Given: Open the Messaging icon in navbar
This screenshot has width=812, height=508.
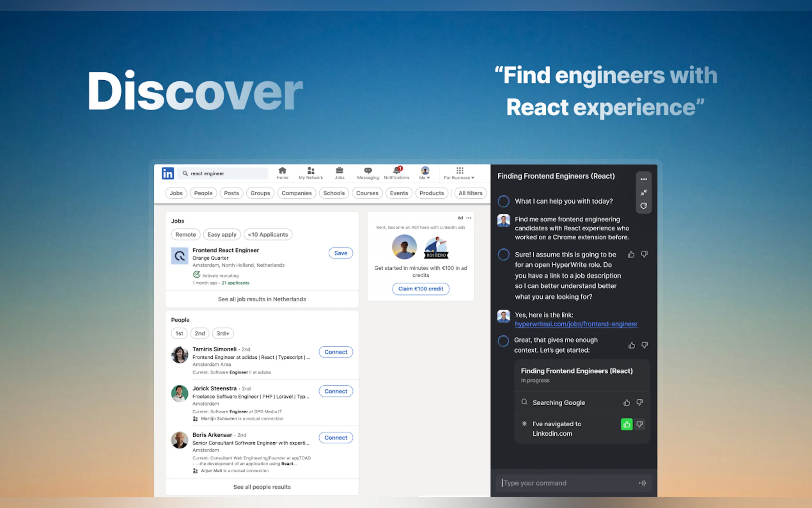Looking at the screenshot, I should coord(368,173).
